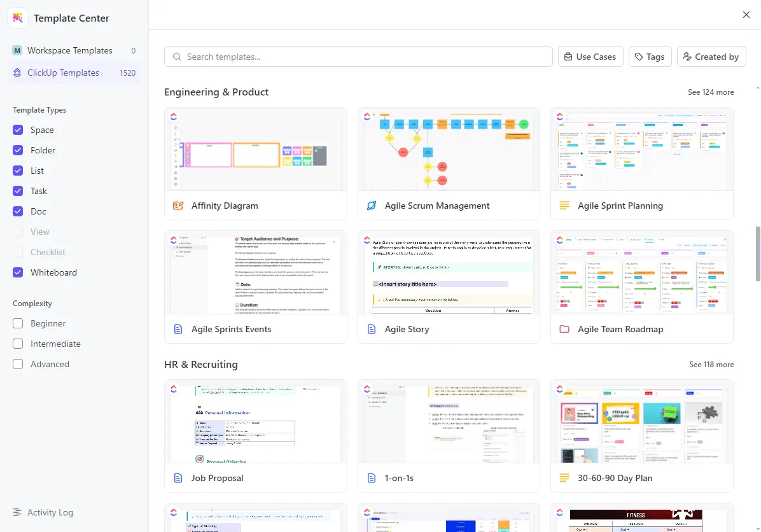Close the Template Center dialog
The image size is (761, 532).
coord(746,15)
